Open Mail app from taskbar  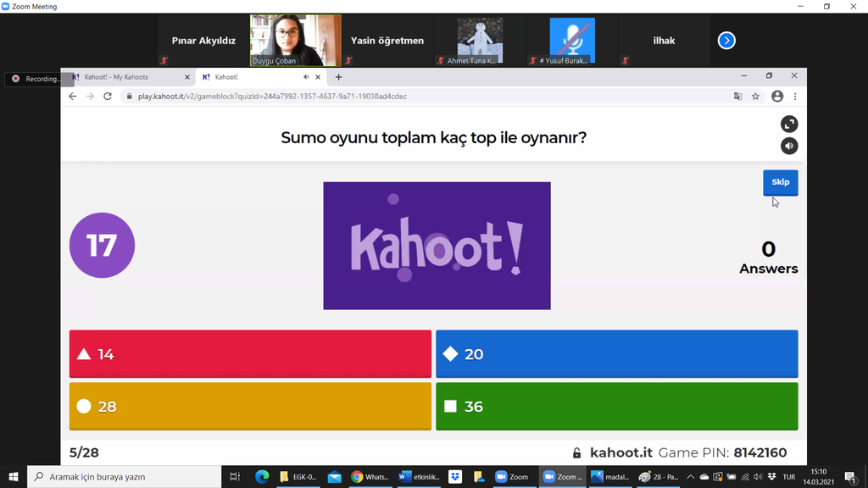tap(334, 476)
